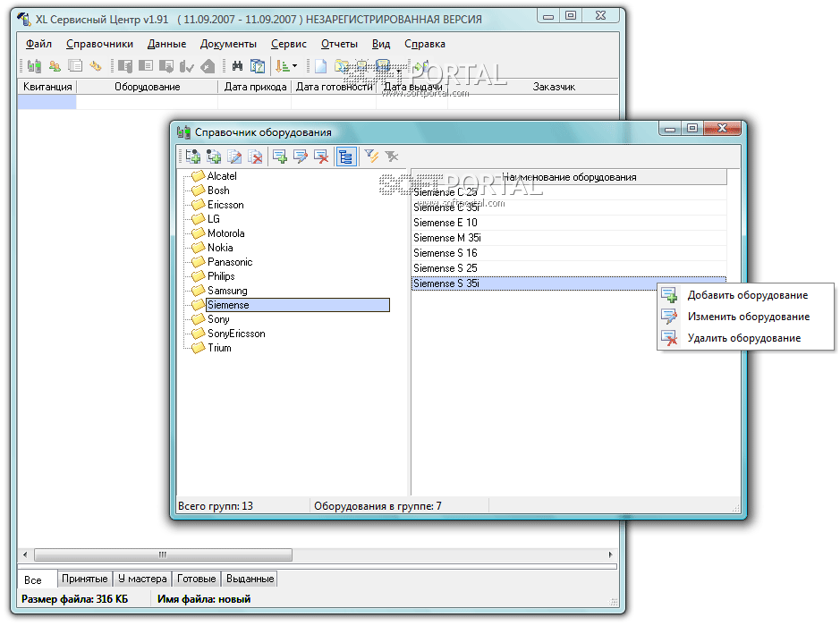
Task: Choose Удалить оборудование from context menu
Action: 745,338
